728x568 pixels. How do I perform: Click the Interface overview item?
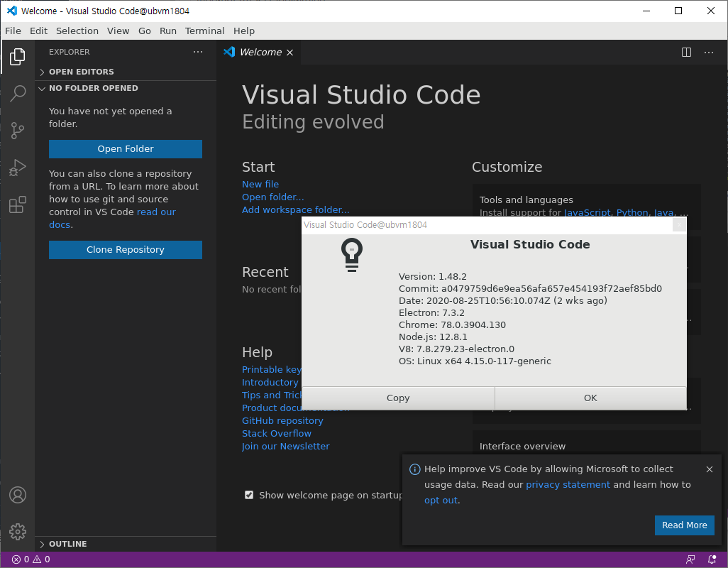[522, 447]
